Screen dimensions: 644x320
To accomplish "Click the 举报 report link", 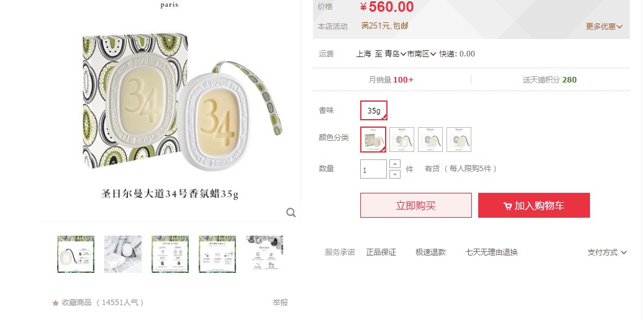I will point(280,303).
